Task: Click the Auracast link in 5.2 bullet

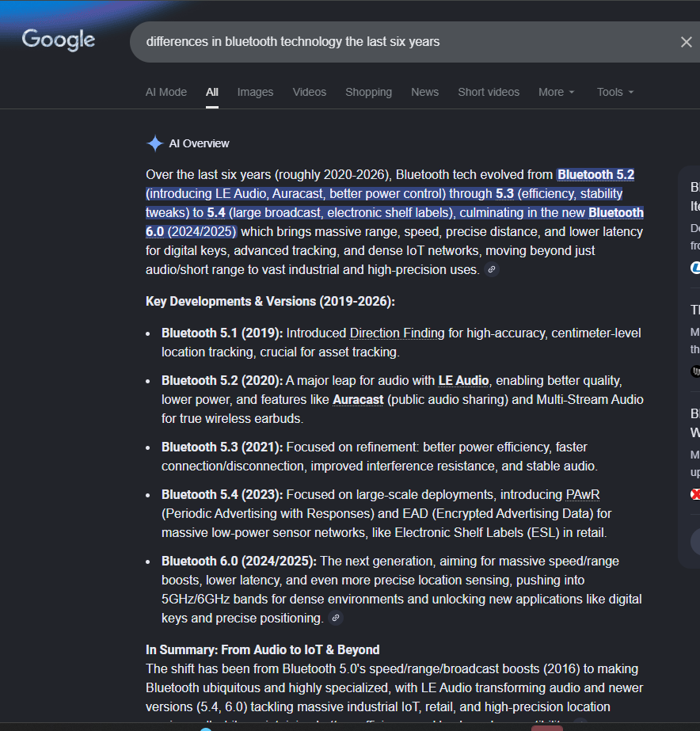Action: 358,399
